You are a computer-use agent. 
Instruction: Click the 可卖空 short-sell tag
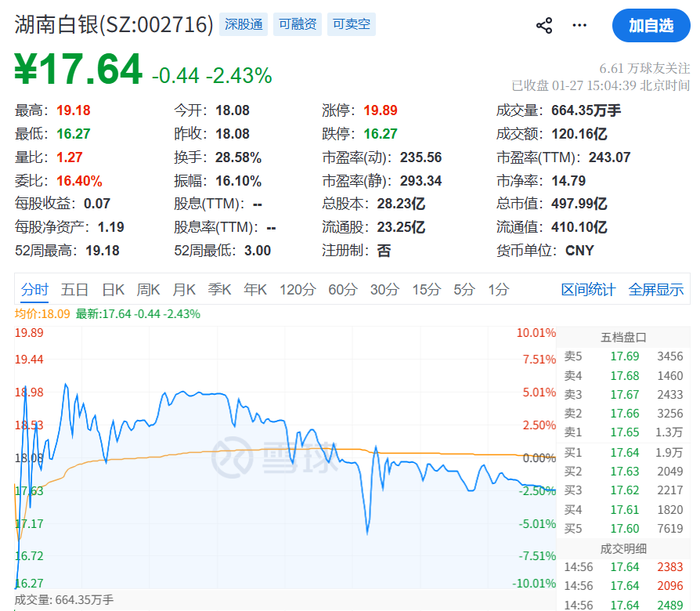[351, 24]
